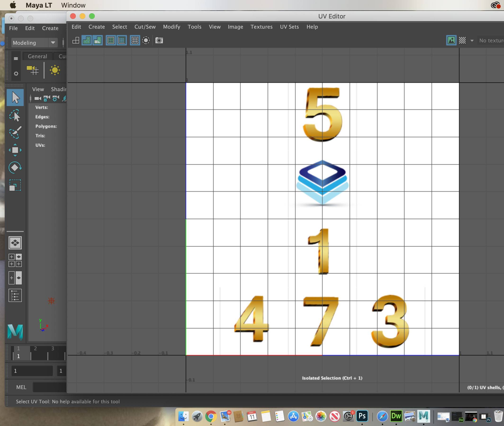Image resolution: width=504 pixels, height=426 pixels.
Task: Click the playback start time field
Action: (x=62, y=371)
